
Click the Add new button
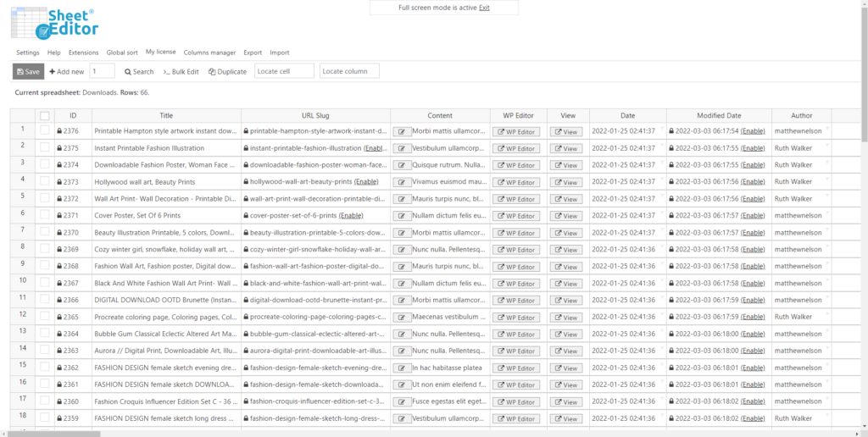point(67,72)
